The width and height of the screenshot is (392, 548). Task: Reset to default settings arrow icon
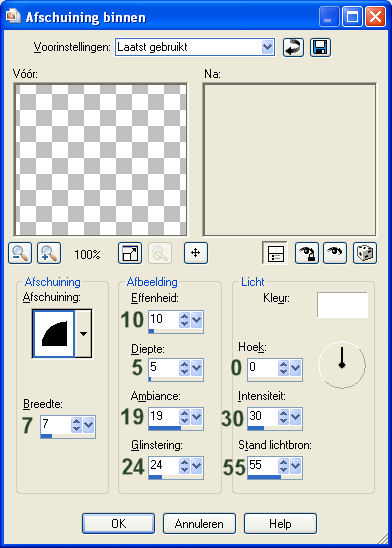pos(293,47)
